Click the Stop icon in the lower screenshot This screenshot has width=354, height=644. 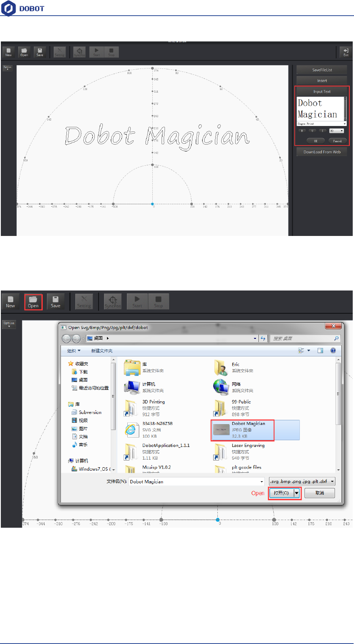click(158, 301)
